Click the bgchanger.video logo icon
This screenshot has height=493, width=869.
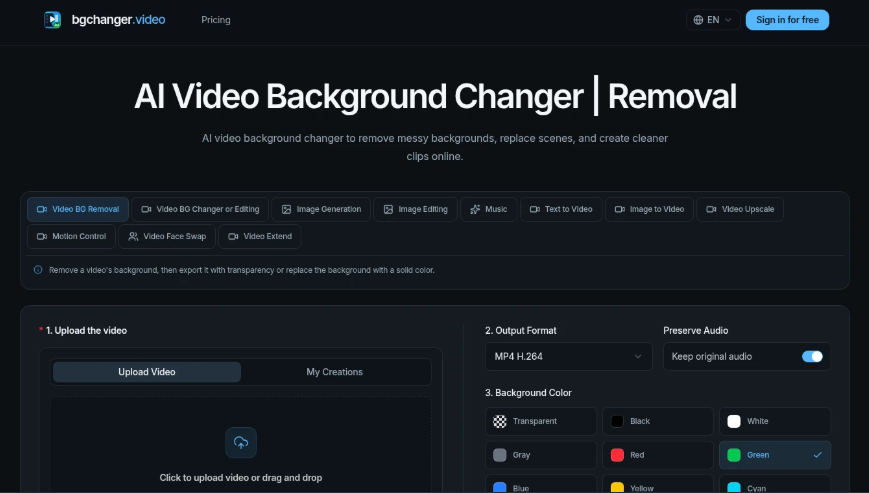53,20
